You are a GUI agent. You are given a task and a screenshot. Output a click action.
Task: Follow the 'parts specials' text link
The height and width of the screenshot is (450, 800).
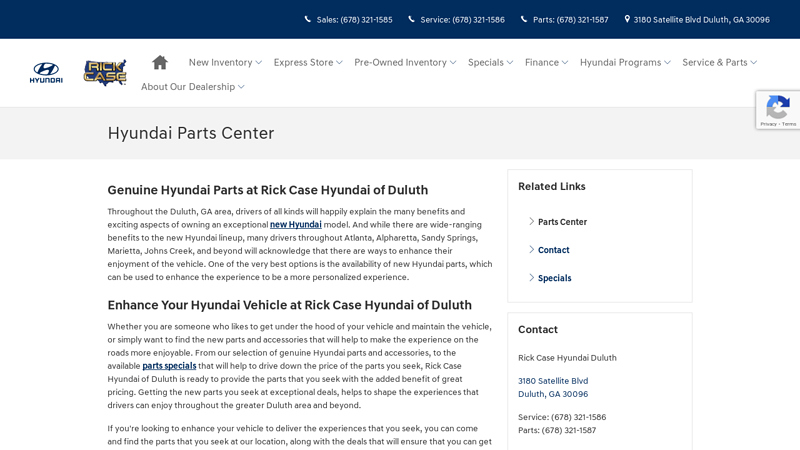point(169,366)
